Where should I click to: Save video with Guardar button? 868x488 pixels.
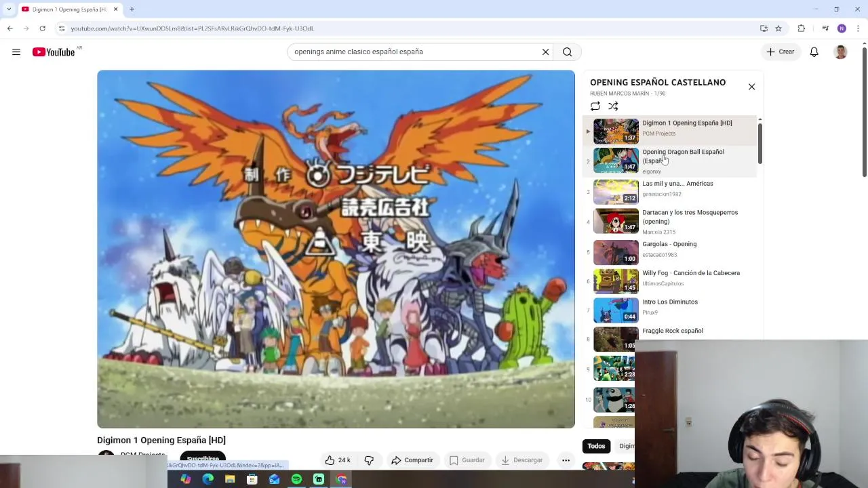coord(467,460)
